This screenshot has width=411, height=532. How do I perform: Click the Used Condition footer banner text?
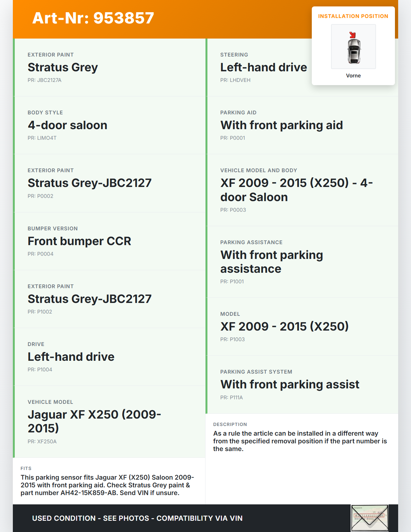click(x=137, y=518)
